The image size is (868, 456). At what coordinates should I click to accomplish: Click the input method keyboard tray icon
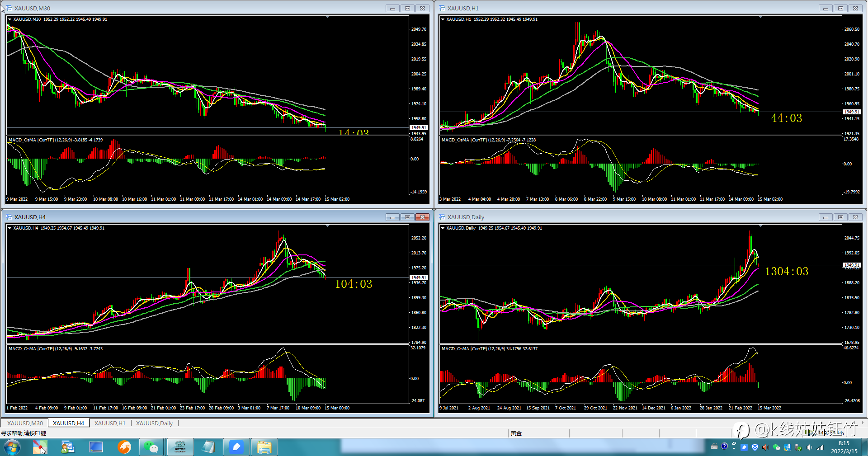point(714,447)
